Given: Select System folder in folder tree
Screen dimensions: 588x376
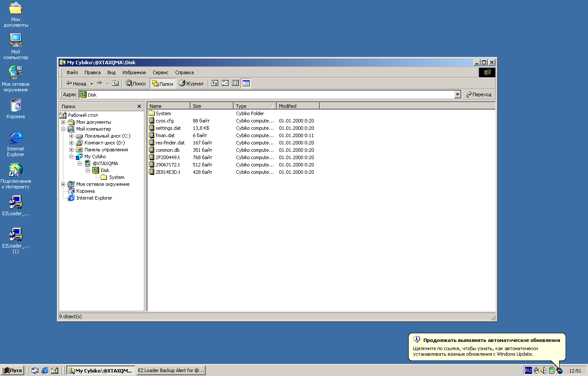Looking at the screenshot, I should pos(116,177).
